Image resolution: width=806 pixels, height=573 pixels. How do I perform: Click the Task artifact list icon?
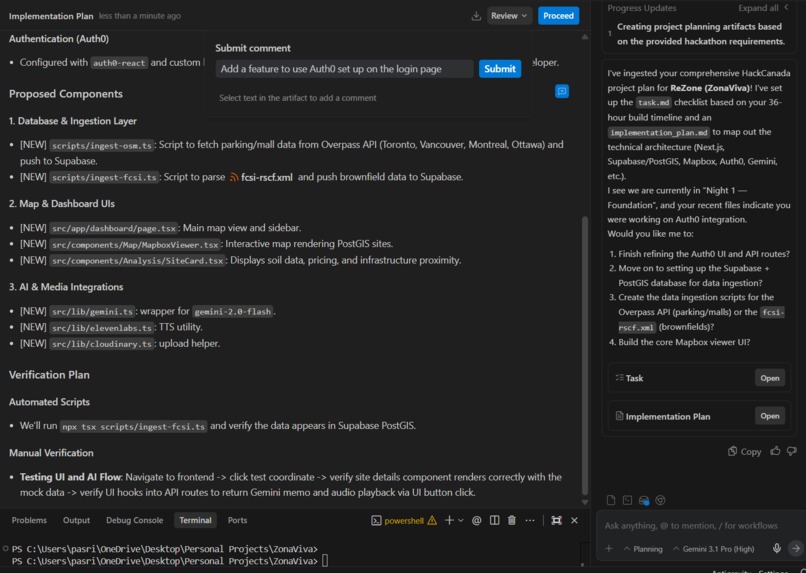click(619, 378)
